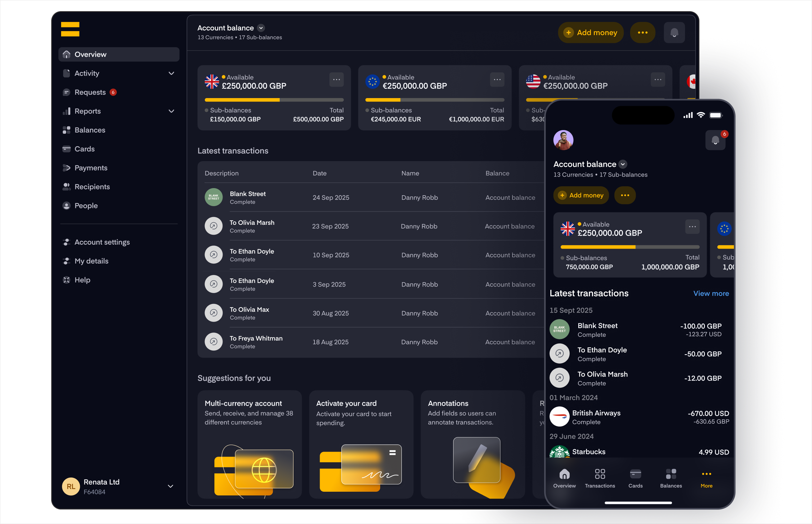Go to Requests in the sidebar
Image resolution: width=812 pixels, height=524 pixels.
coord(90,92)
